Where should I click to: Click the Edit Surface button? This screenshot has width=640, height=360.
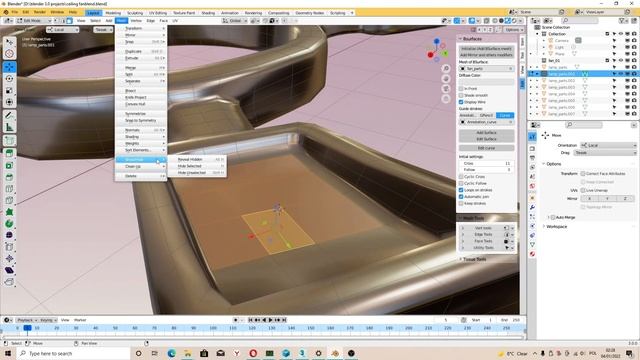(x=487, y=139)
